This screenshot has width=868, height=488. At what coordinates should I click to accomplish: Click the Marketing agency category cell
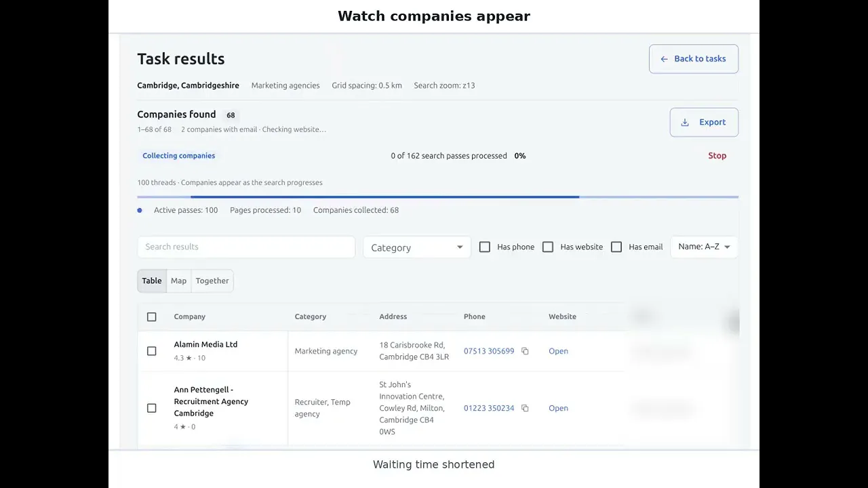tap(325, 351)
